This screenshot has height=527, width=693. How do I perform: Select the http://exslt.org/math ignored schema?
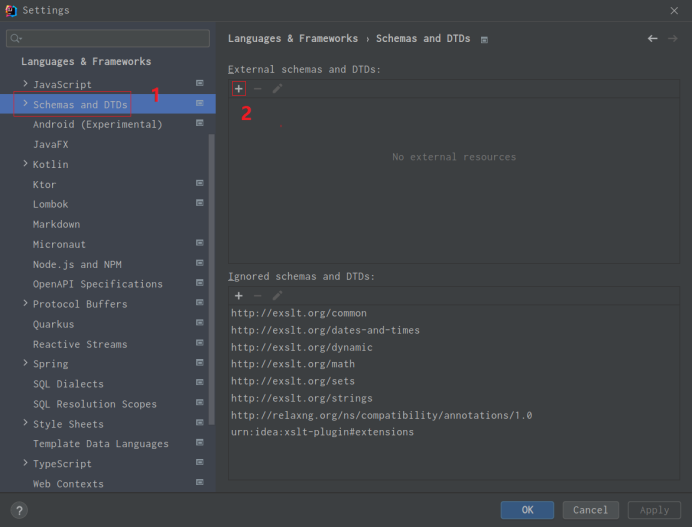coord(293,364)
